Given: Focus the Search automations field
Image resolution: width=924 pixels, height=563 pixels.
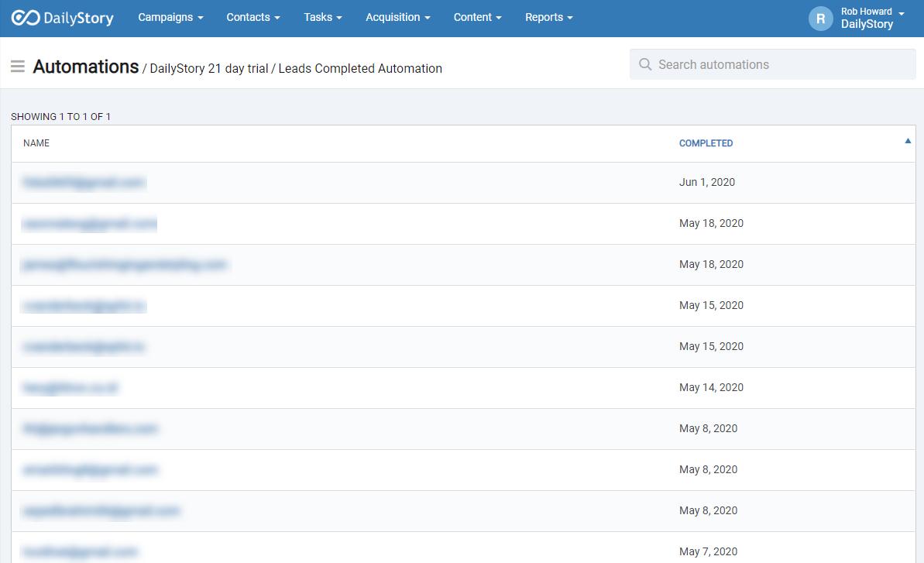Looking at the screenshot, I should pos(772,64).
